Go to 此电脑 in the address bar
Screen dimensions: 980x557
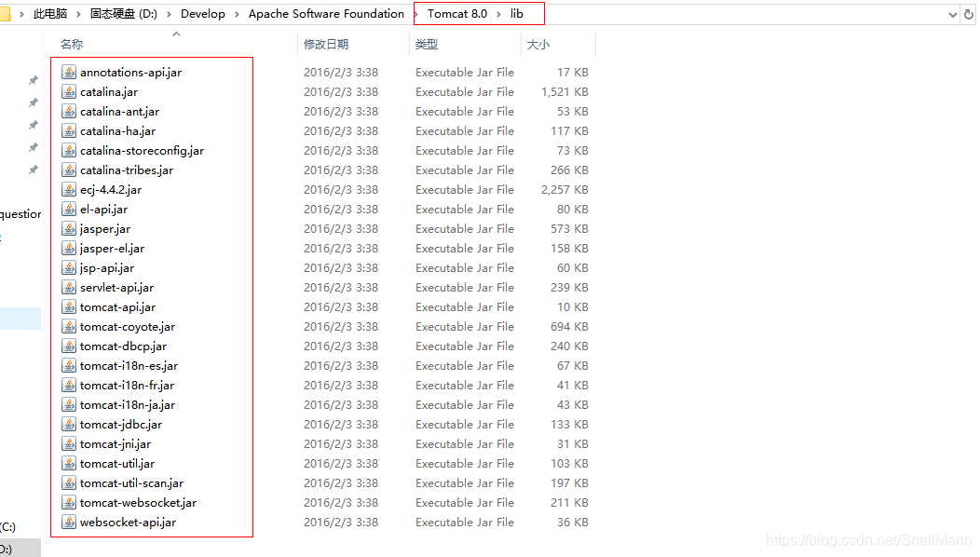pos(50,14)
